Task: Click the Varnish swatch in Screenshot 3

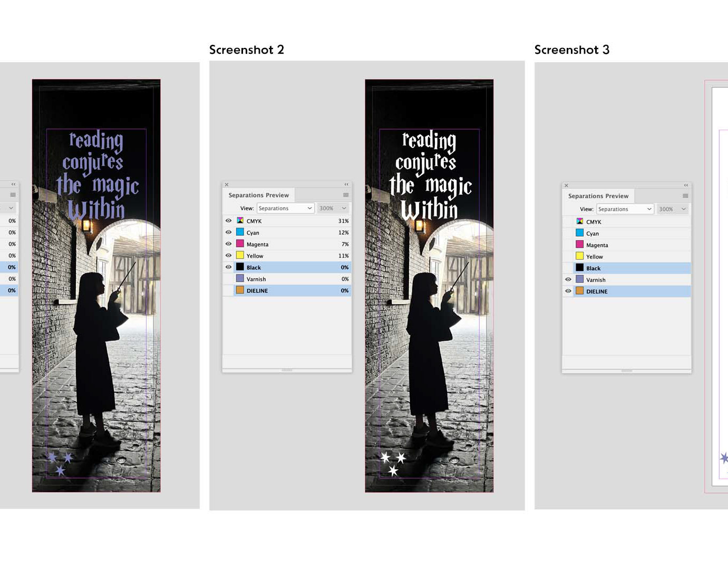Action: coord(579,280)
